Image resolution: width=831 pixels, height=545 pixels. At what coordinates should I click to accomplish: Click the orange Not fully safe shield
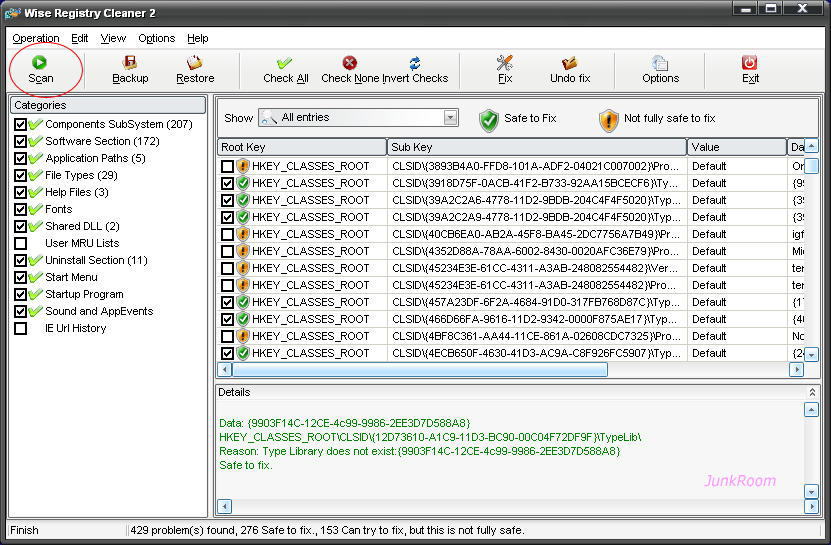pos(608,120)
